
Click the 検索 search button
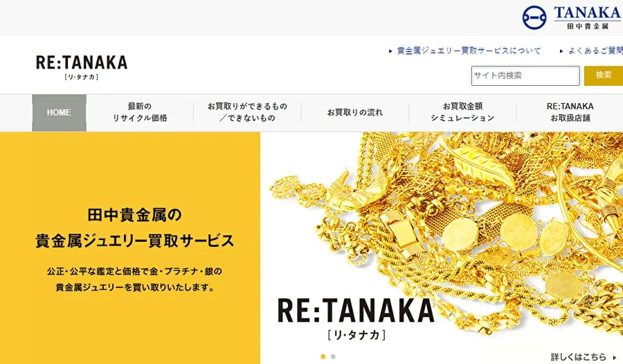click(x=604, y=75)
